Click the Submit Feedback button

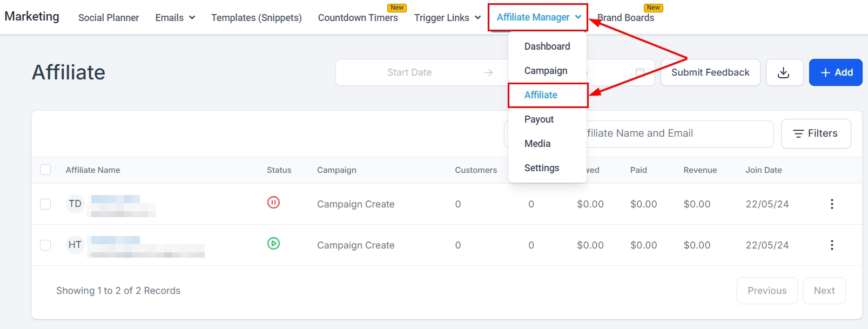(x=710, y=72)
